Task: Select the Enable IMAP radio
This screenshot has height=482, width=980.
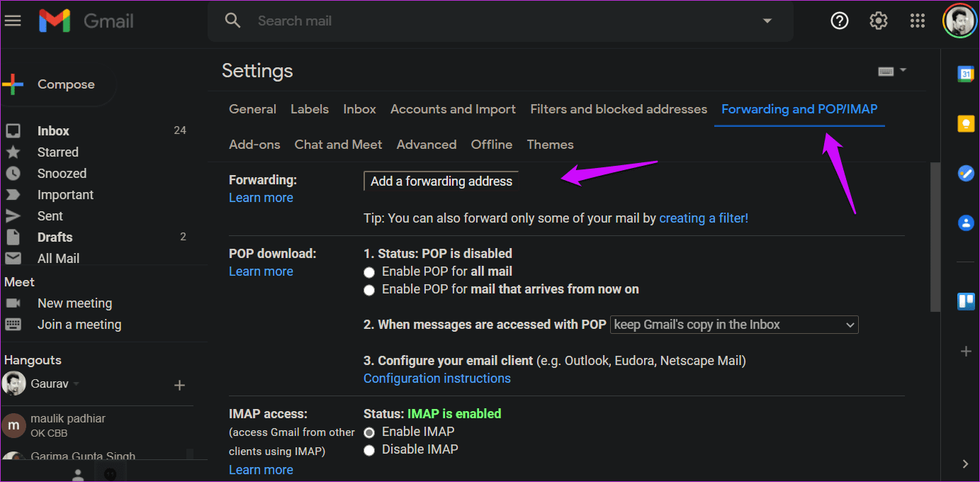Action: click(368, 432)
